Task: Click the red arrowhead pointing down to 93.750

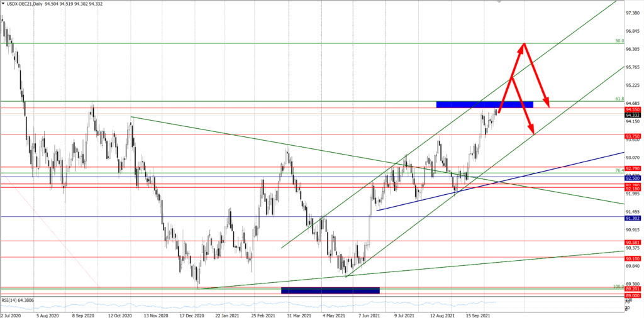Action: click(x=532, y=132)
